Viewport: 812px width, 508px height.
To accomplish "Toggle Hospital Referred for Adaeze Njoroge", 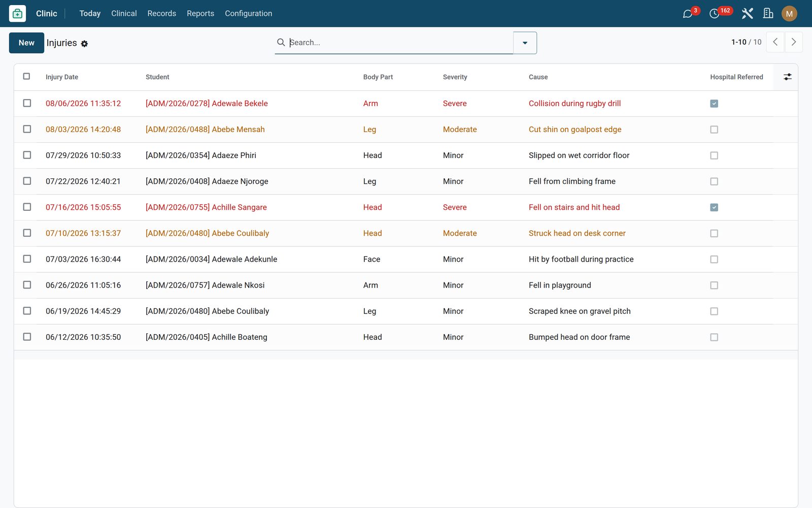I will pos(714,181).
